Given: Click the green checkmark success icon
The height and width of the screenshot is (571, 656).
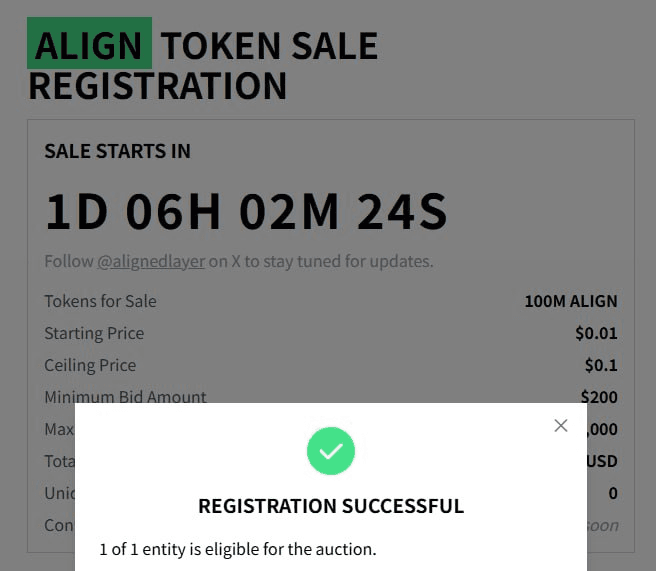Looking at the screenshot, I should pos(331,451).
